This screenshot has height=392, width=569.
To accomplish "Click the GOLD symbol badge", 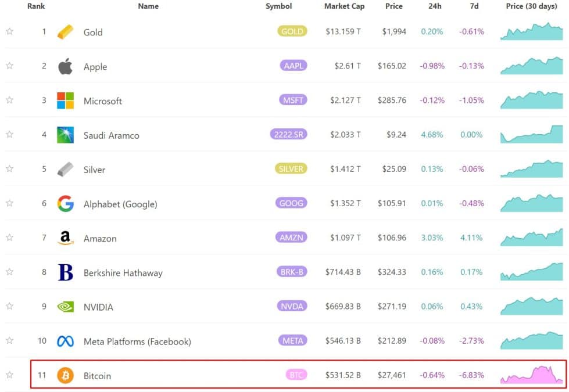I will click(x=292, y=31).
